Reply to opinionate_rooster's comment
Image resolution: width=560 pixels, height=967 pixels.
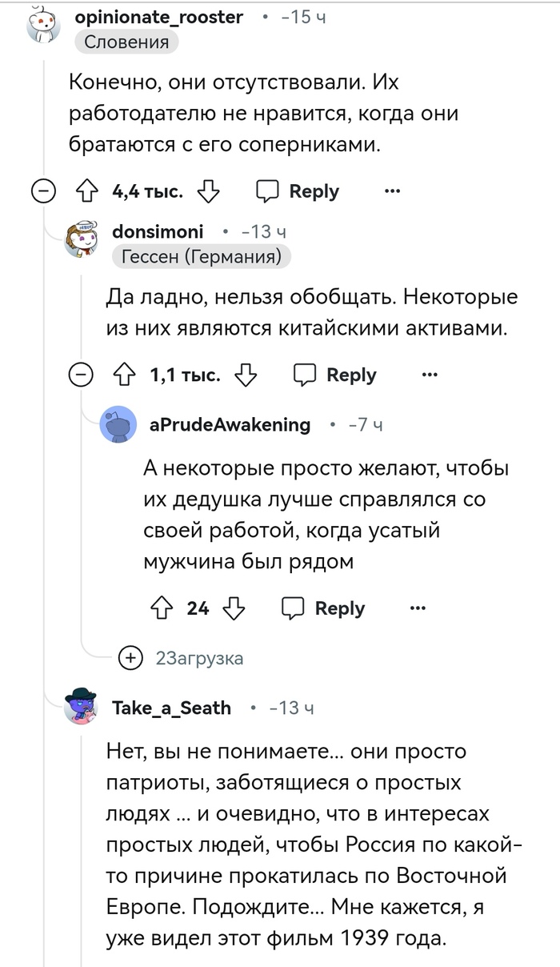tap(298, 192)
